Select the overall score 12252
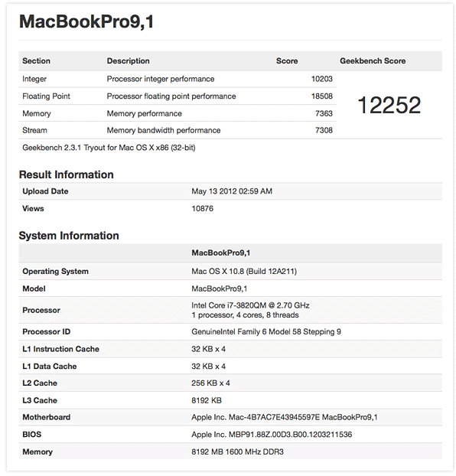Screen dimensions: 456x476 [x=389, y=106]
